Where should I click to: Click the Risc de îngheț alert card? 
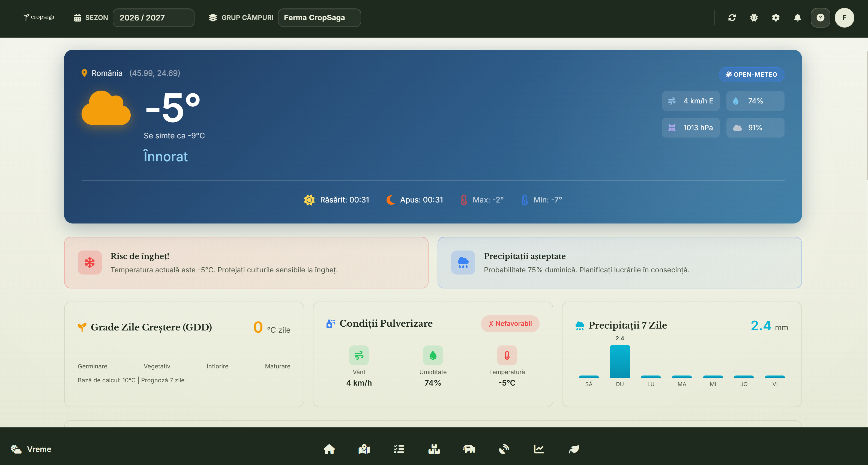[246, 262]
